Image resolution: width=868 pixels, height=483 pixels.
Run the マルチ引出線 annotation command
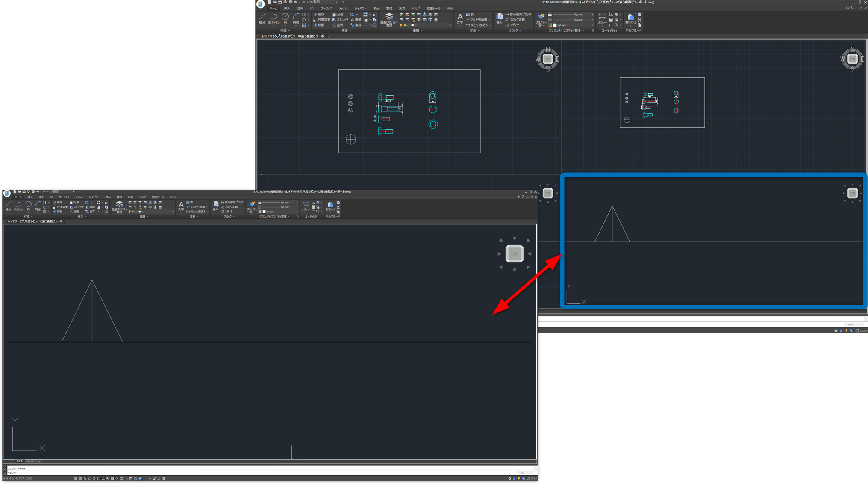pyautogui.click(x=478, y=20)
